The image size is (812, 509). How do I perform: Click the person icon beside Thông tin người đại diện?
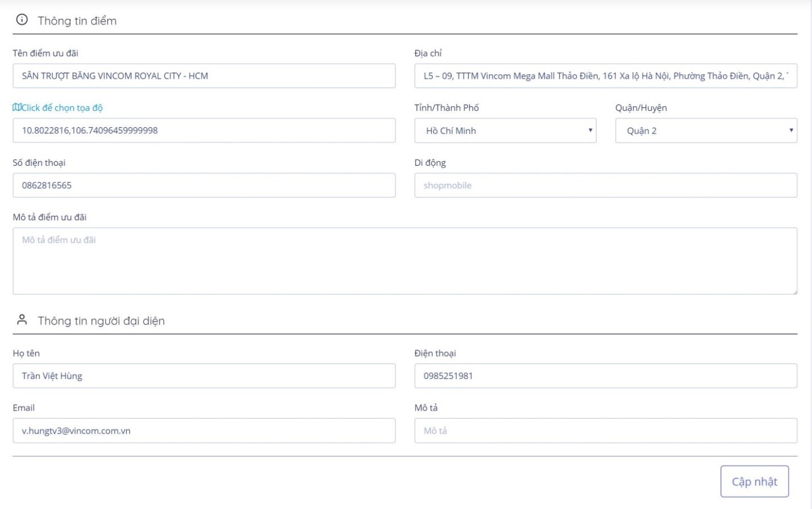click(22, 320)
